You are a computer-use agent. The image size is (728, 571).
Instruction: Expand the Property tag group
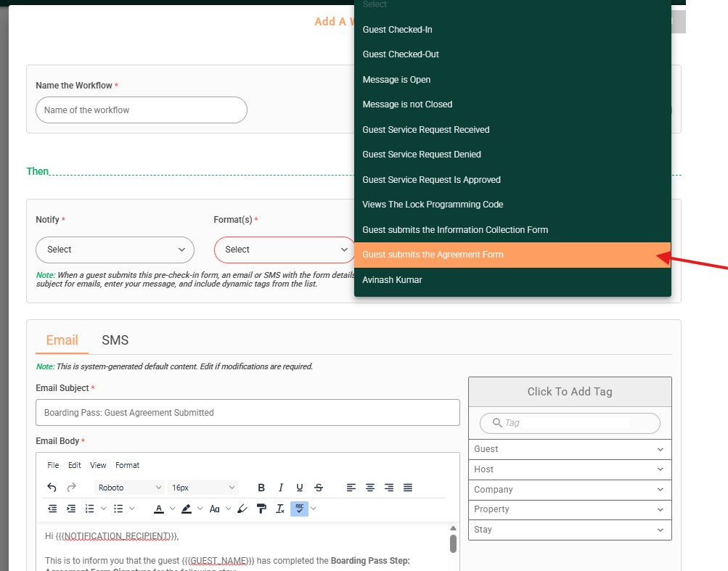(570, 510)
